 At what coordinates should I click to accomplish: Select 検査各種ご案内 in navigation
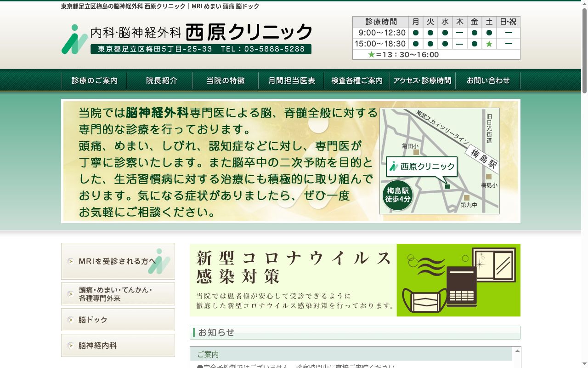coord(357,80)
